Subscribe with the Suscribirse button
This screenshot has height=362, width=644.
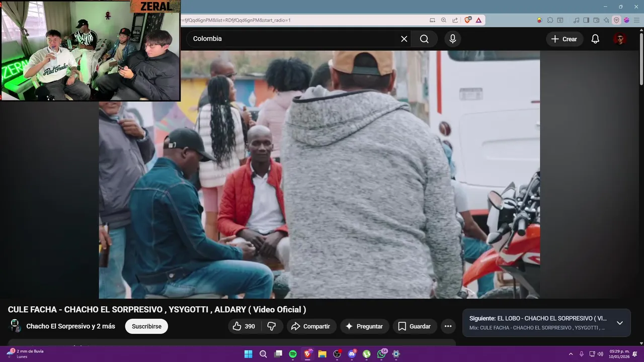point(146,326)
